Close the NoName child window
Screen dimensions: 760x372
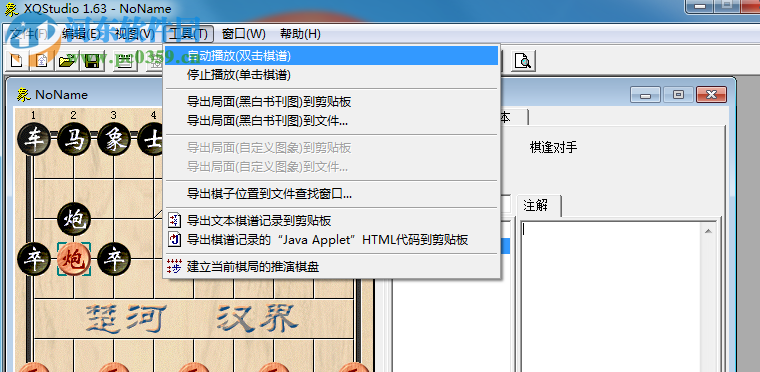click(711, 95)
